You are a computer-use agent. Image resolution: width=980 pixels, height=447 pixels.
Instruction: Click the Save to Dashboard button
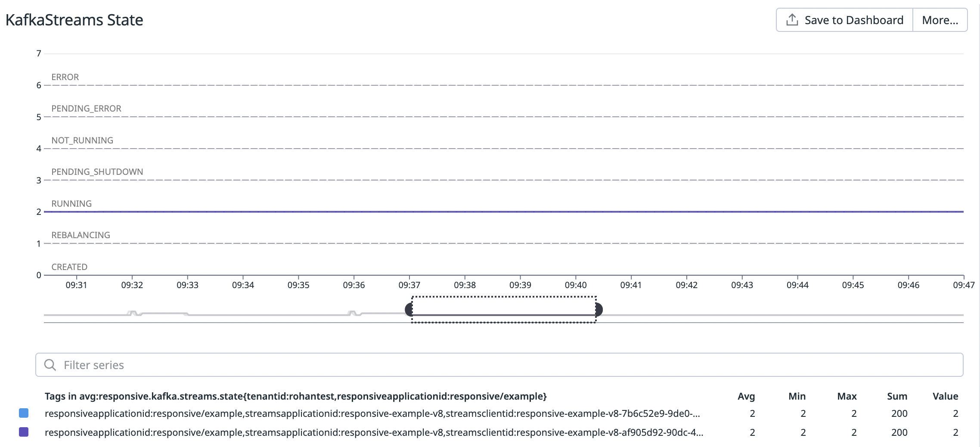844,20
